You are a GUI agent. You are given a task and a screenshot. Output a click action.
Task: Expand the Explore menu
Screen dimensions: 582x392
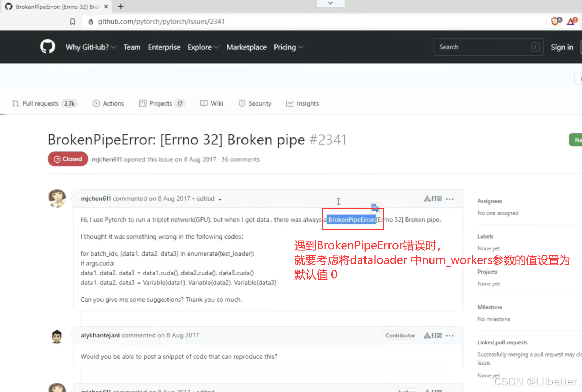[x=203, y=47]
